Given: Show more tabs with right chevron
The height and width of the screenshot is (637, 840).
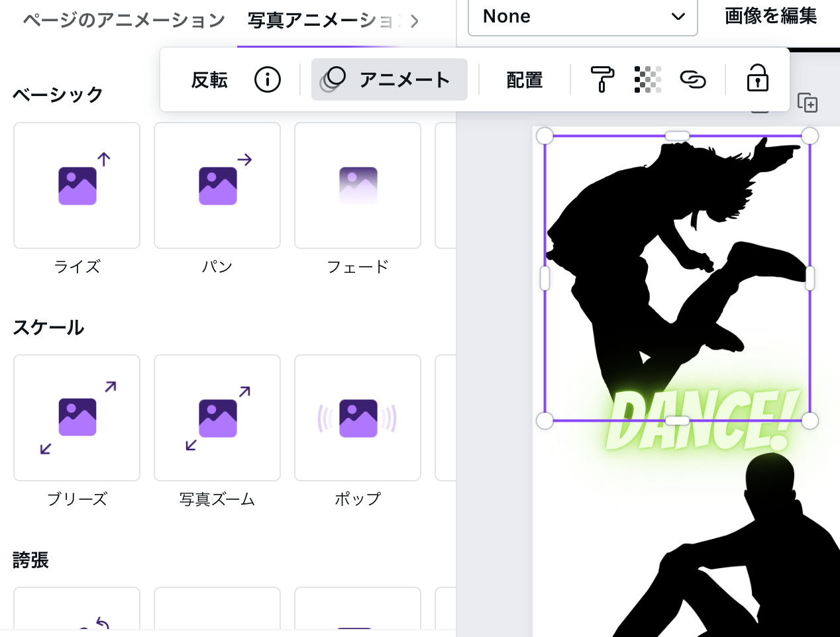Looking at the screenshot, I should click(415, 21).
